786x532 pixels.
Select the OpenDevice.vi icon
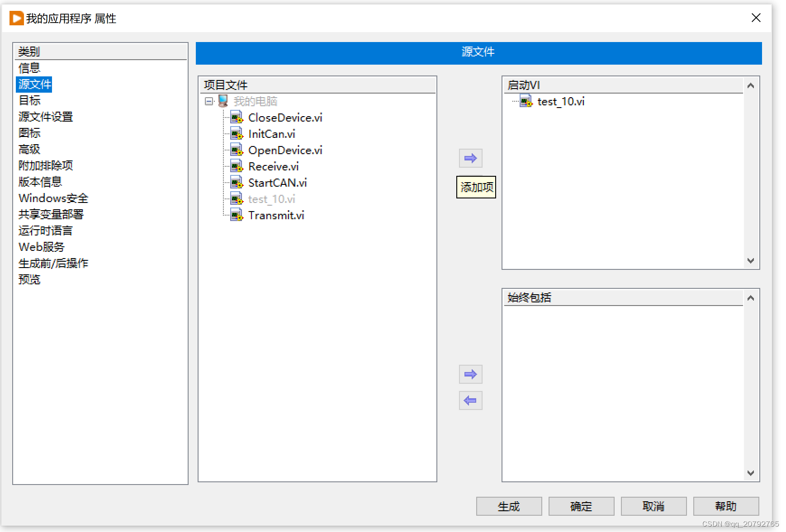coord(237,150)
